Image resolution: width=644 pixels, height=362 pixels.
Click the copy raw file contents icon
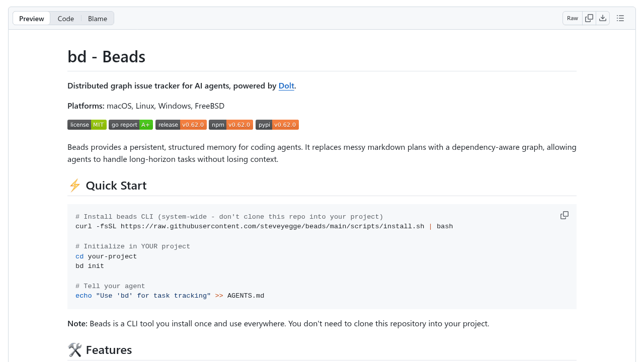coord(589,18)
